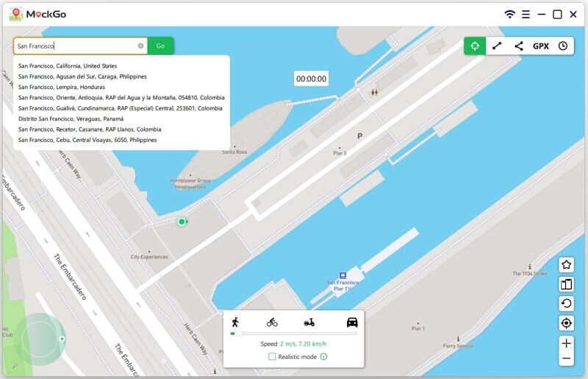Screen dimensions: 588x379
Task: Choose San Francisco, Agusan del Sur suggestion
Action: 82,77
